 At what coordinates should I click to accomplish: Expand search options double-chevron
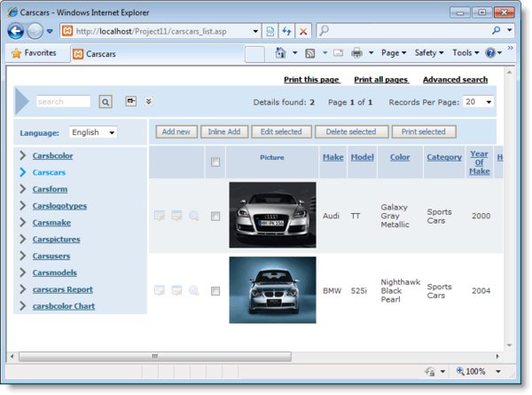point(149,102)
